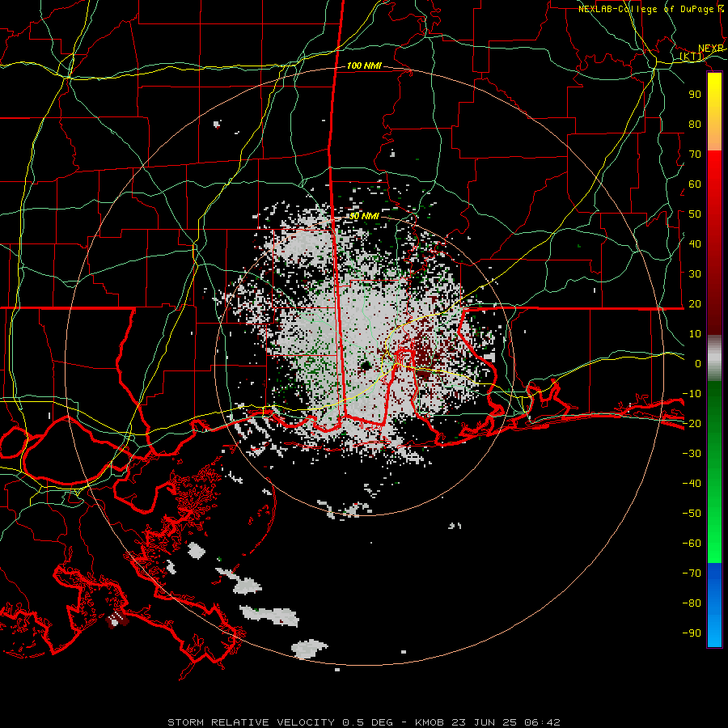
Task: Click the blue band of the velocity scale
Action: pyautogui.click(x=714, y=605)
